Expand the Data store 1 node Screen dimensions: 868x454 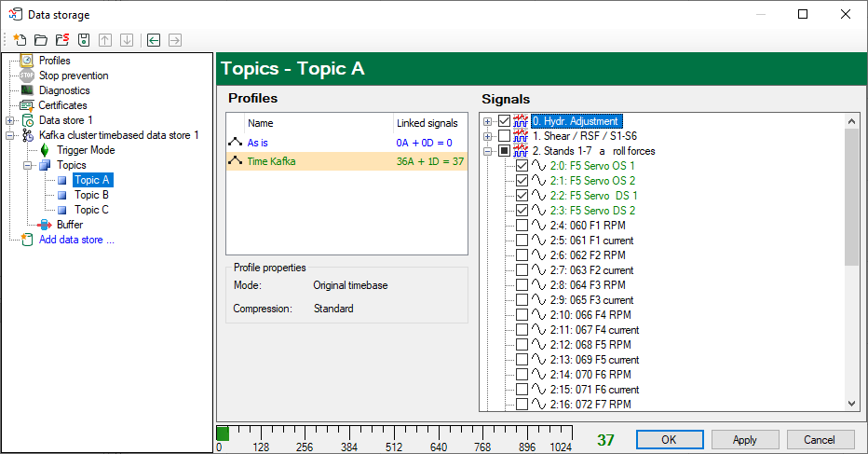click(x=9, y=120)
